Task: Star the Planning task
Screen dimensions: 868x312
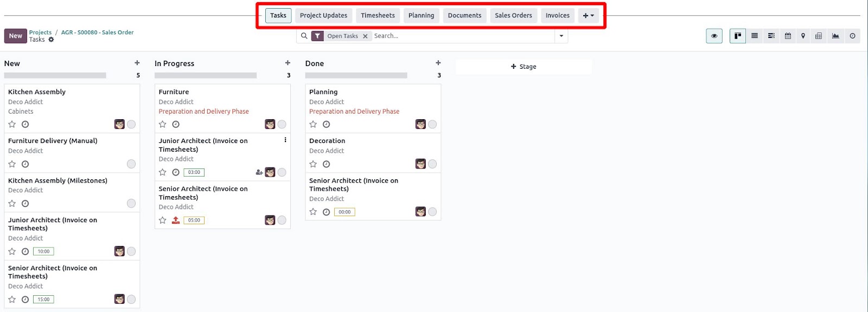Action: pyautogui.click(x=313, y=125)
